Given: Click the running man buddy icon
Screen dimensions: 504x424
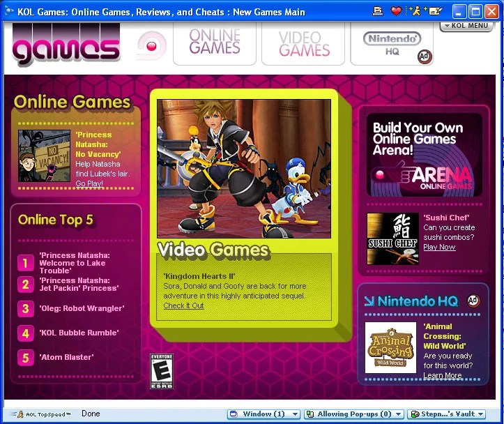Looking at the screenshot, I should click(415, 12).
